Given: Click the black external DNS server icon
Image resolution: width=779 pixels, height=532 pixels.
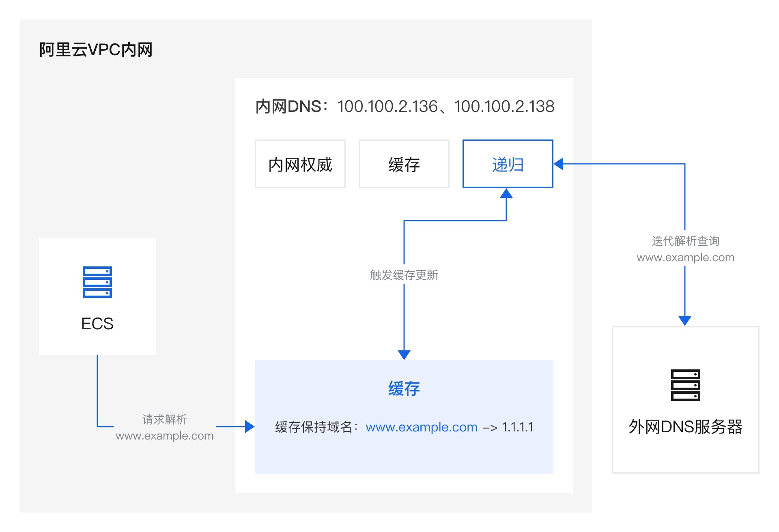Looking at the screenshot, I should 685,385.
